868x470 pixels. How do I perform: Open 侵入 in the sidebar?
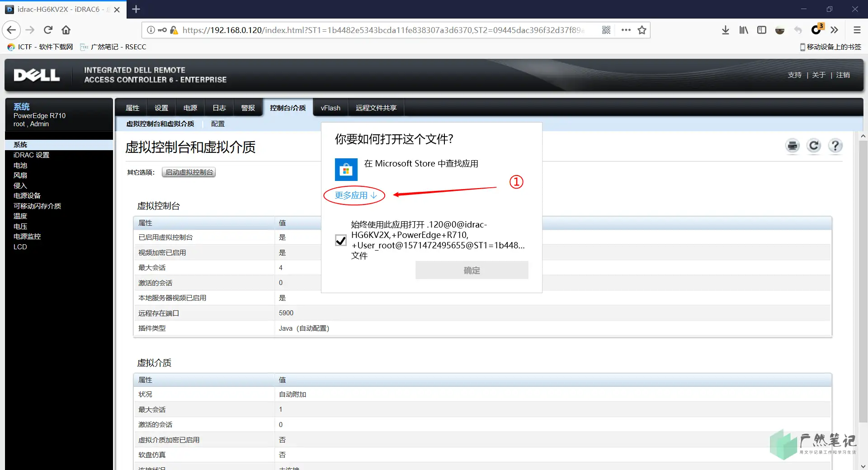point(20,186)
